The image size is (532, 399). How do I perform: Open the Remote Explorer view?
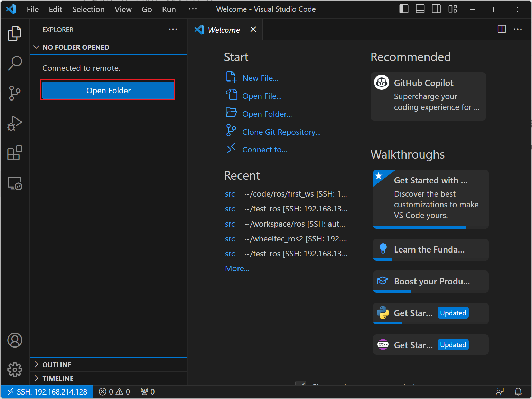(x=15, y=183)
